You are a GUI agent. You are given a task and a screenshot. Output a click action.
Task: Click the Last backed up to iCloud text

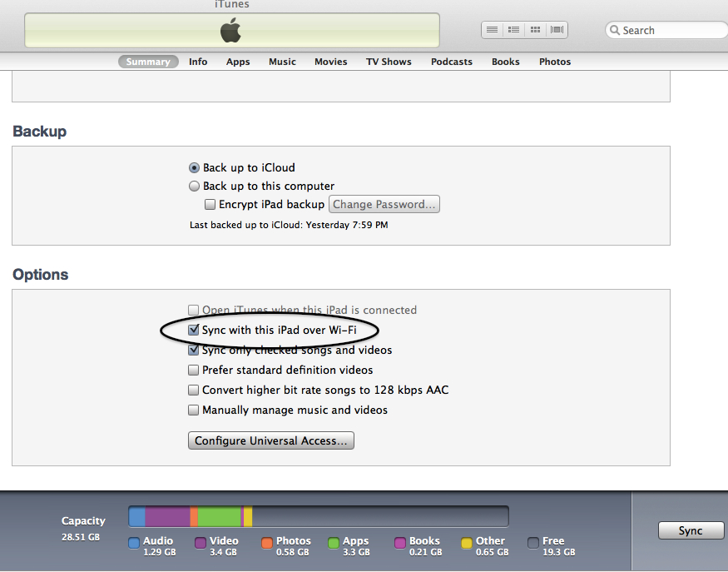[289, 225]
